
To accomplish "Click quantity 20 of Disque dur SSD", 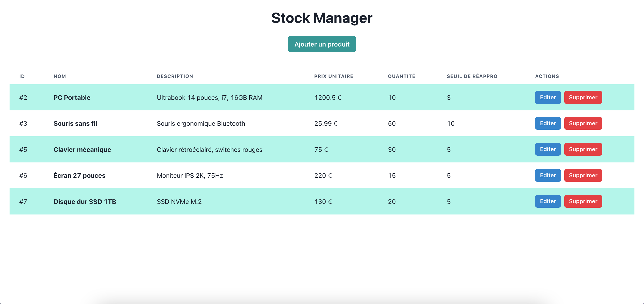I will click(392, 202).
